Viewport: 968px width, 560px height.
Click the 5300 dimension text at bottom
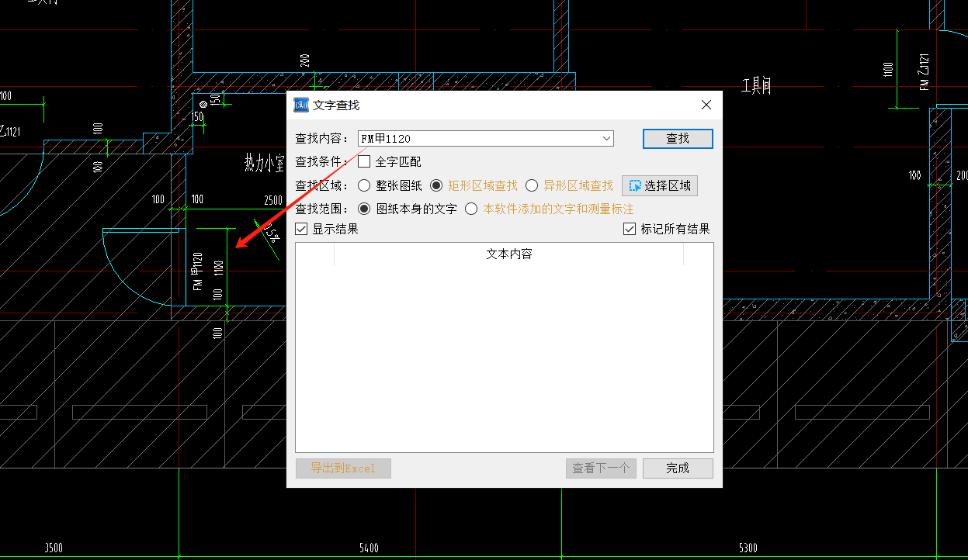click(x=748, y=548)
